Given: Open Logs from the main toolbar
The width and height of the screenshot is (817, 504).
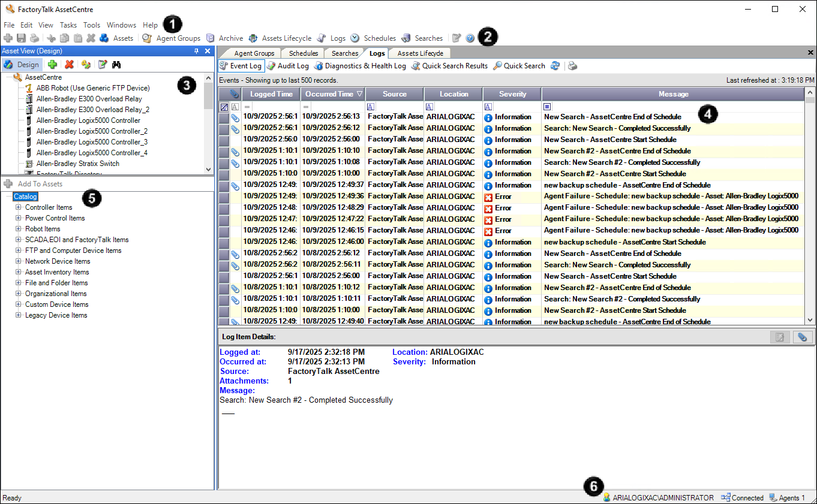Looking at the screenshot, I should 332,38.
